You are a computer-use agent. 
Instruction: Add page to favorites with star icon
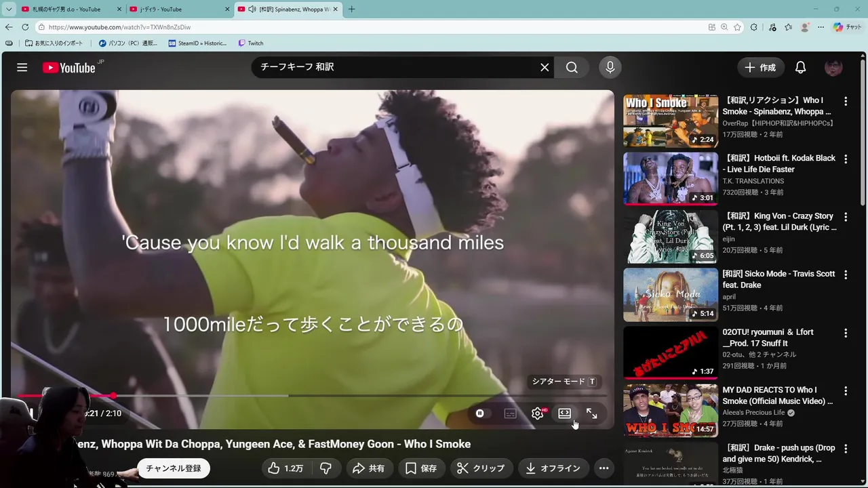(x=737, y=27)
